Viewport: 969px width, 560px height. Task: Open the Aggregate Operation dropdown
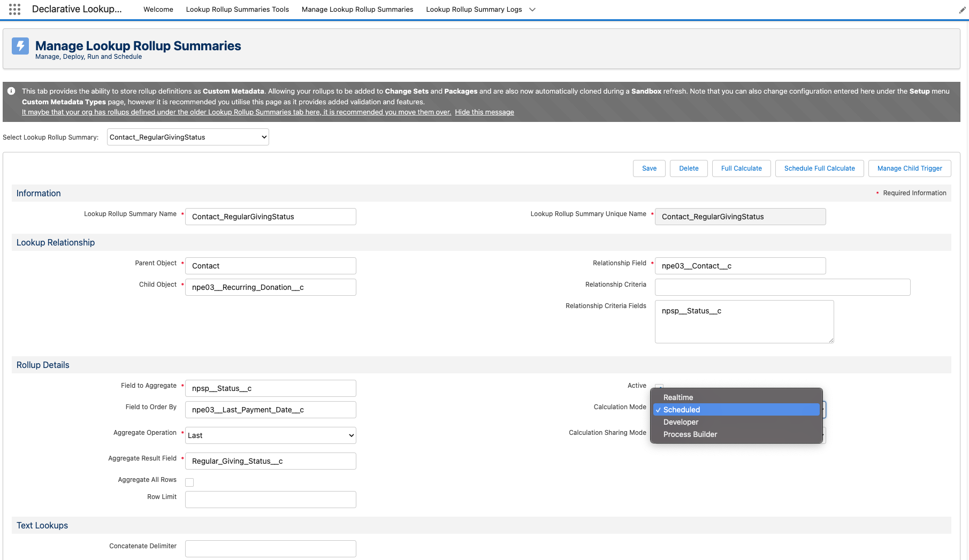pyautogui.click(x=270, y=435)
